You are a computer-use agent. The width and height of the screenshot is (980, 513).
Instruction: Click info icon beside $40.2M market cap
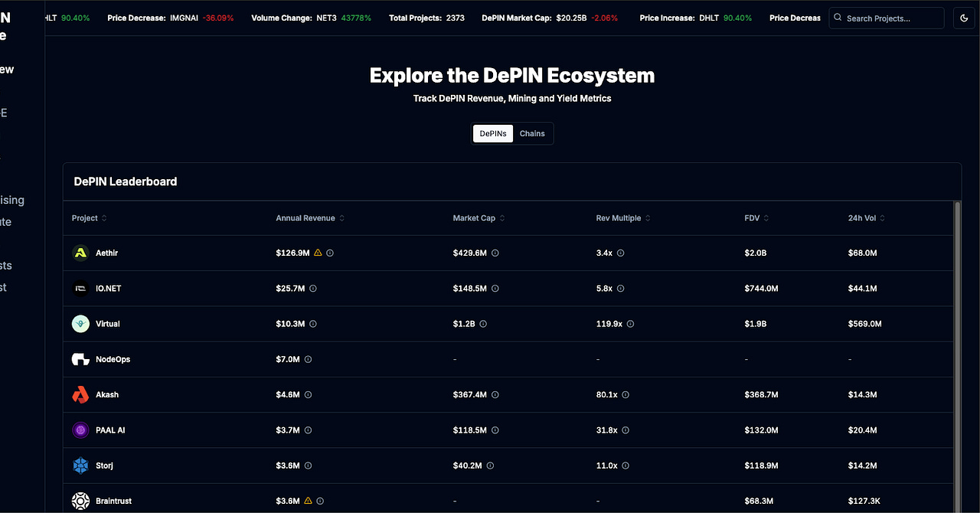(490, 466)
